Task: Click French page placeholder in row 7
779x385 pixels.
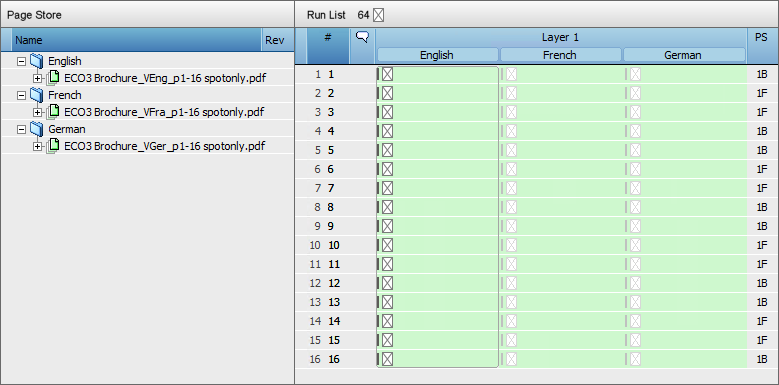Action: point(511,188)
